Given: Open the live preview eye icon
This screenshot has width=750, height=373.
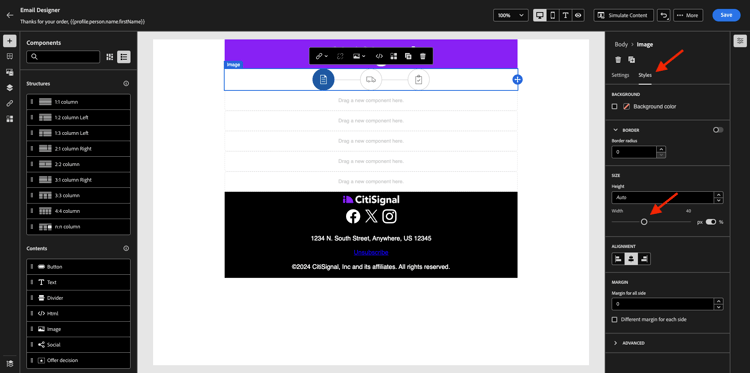Looking at the screenshot, I should (x=578, y=15).
